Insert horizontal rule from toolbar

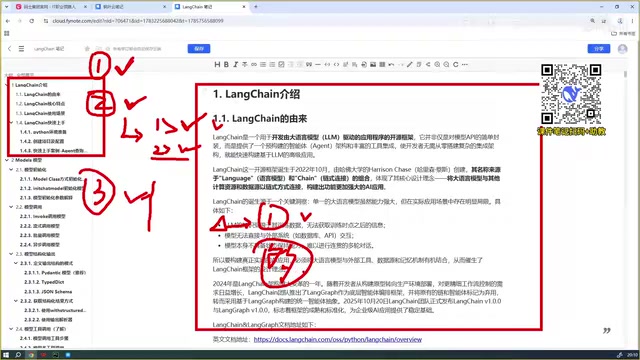(x=318, y=64)
